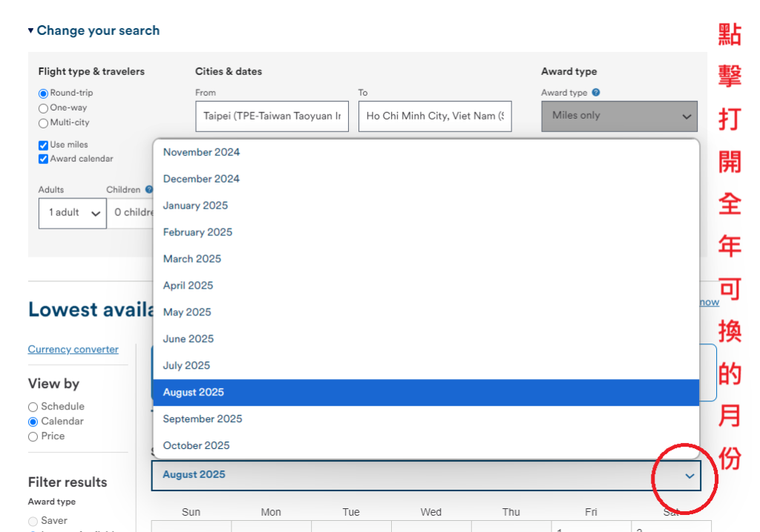
Task: Open the Currency converter link
Action: (73, 349)
